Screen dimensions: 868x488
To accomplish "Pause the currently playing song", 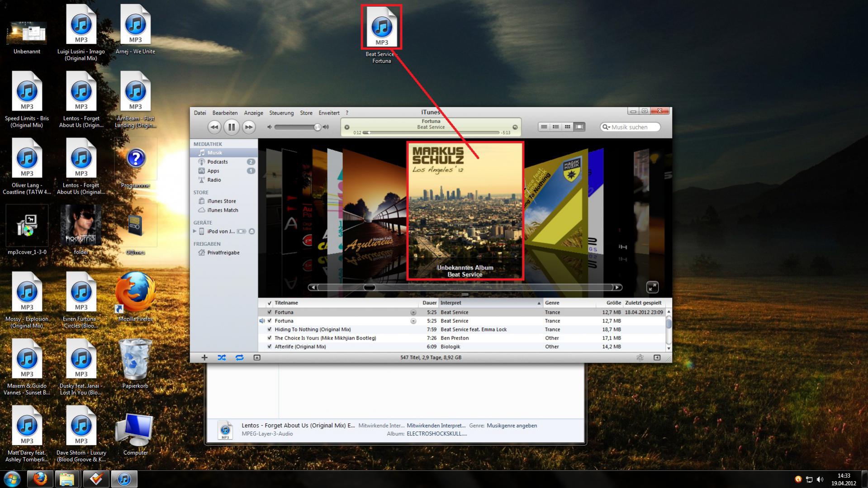I will (x=232, y=127).
